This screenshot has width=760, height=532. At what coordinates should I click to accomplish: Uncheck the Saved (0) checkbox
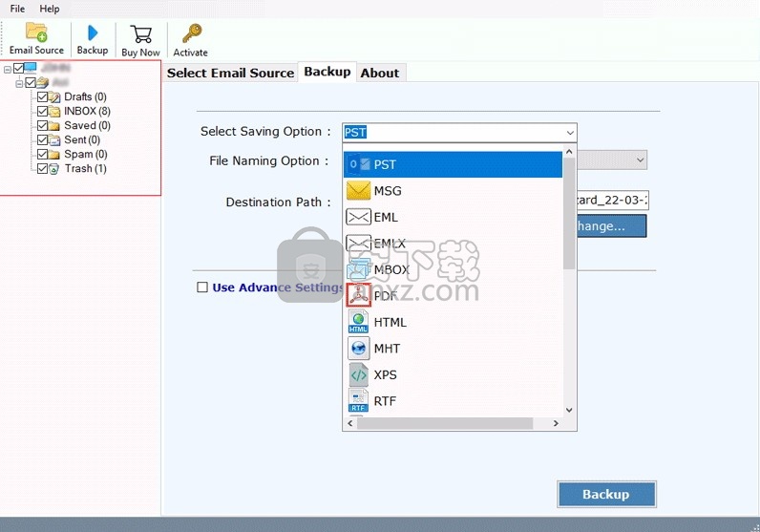pyautogui.click(x=42, y=126)
